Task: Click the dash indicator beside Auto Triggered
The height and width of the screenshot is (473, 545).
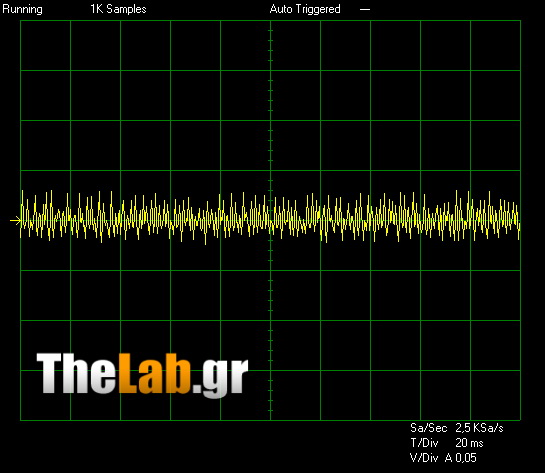Action: coord(365,9)
